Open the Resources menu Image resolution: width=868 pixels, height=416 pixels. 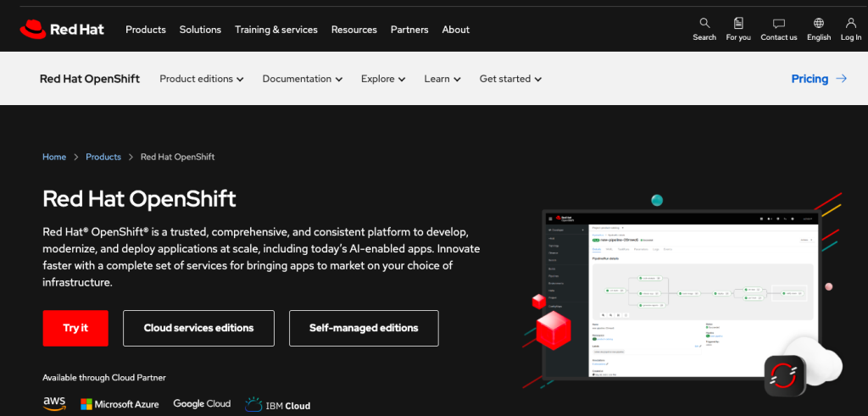(354, 30)
